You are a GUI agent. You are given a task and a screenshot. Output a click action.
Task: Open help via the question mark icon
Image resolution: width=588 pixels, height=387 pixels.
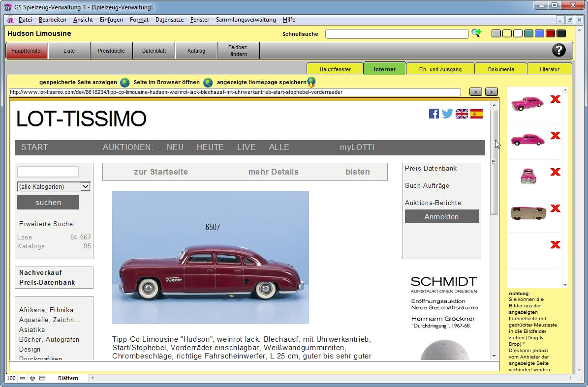coord(558,50)
